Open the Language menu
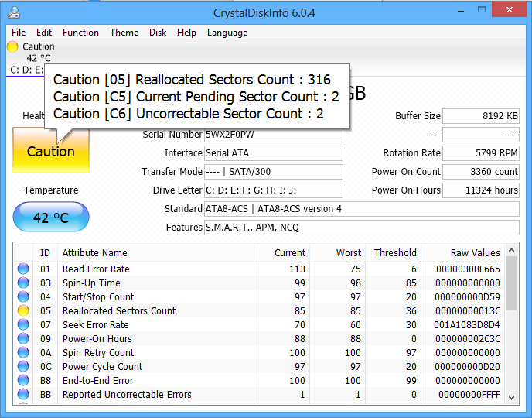 click(x=227, y=33)
